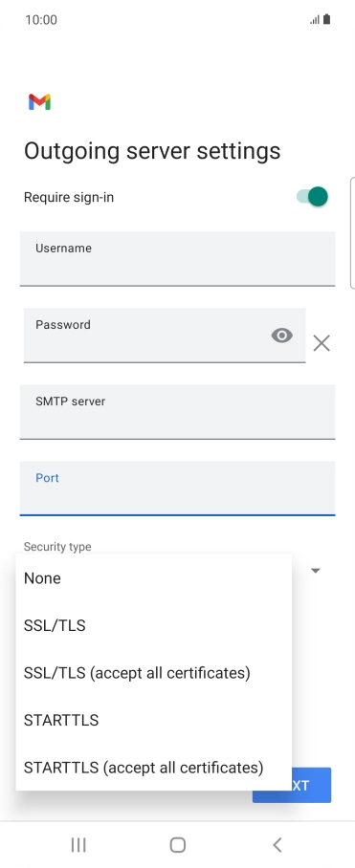Tap the Port input field
Viewport: 355px width, 868px height.
[177, 488]
